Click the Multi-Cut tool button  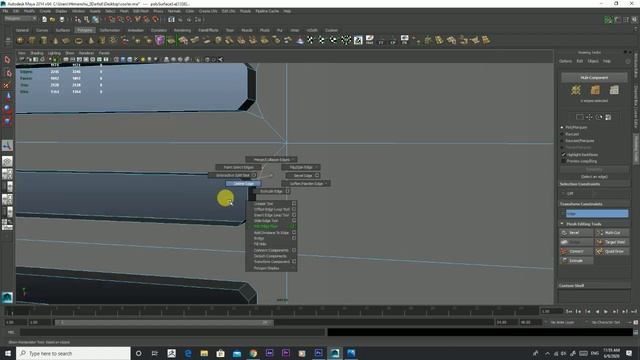coord(612,233)
